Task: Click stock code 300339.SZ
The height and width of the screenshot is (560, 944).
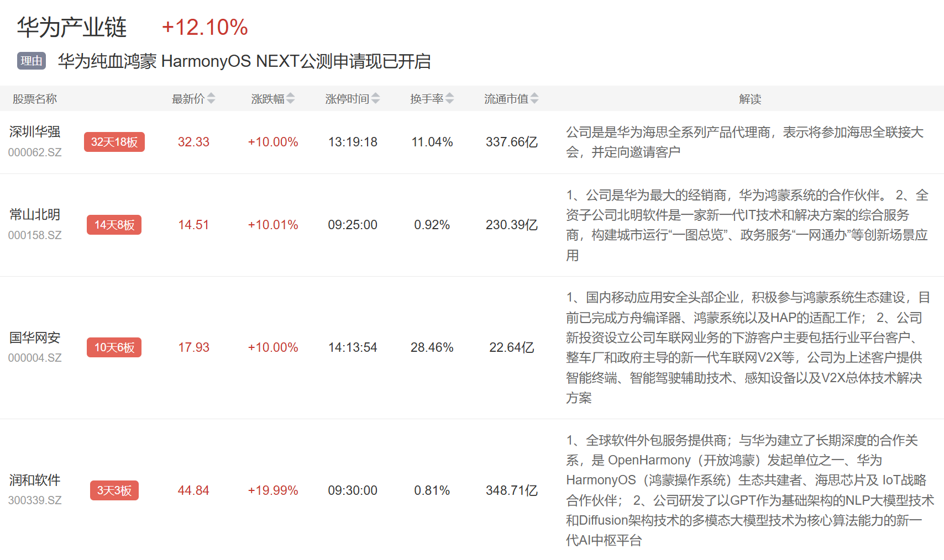Action: coord(35,500)
